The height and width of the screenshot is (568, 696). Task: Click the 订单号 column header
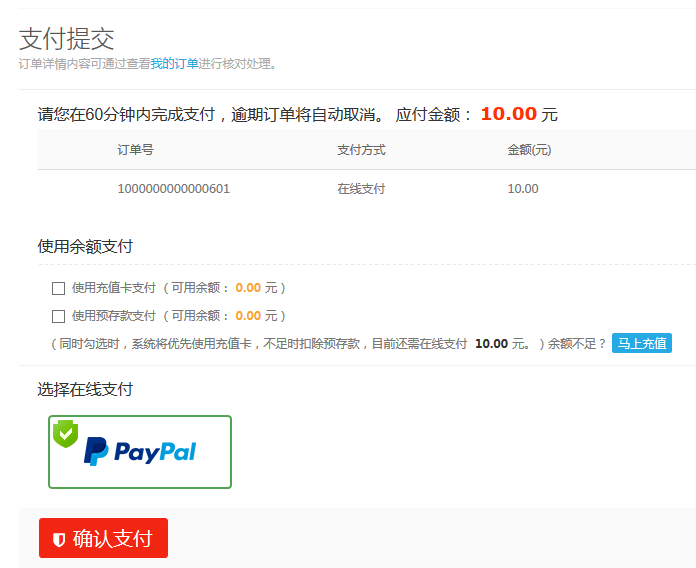point(135,150)
